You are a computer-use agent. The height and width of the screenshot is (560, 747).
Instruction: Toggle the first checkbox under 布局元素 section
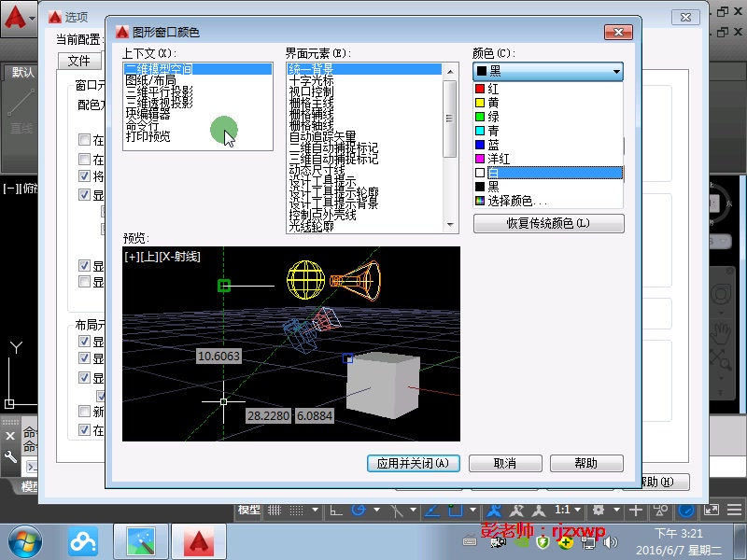click(83, 340)
